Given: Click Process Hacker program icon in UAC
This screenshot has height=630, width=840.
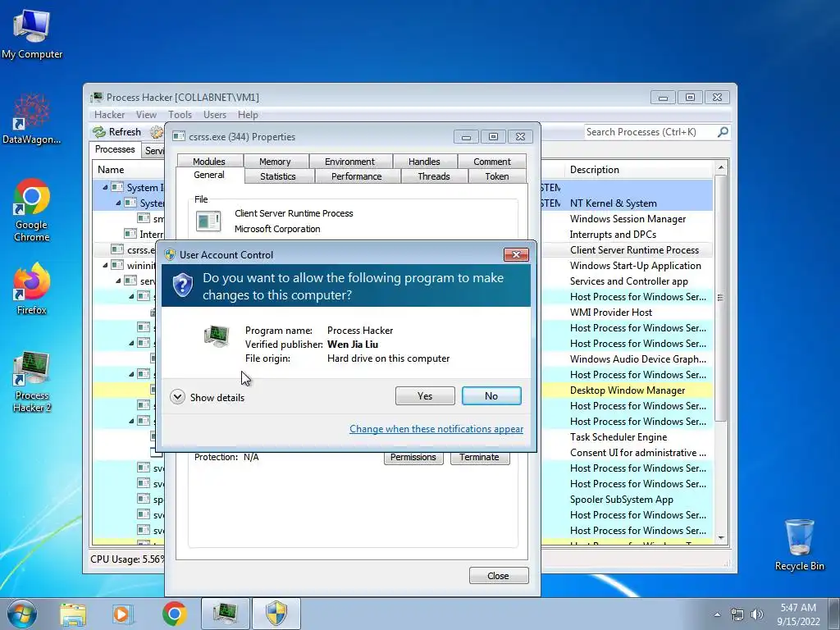Looking at the screenshot, I should (217, 336).
